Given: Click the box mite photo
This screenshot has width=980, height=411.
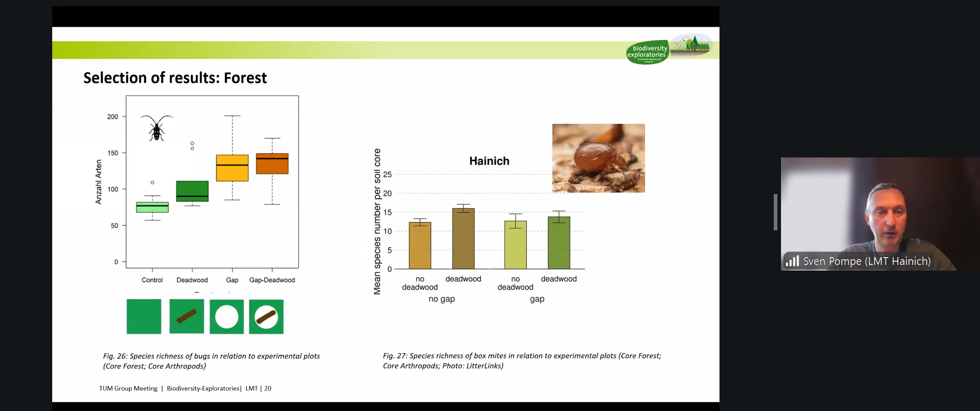Looking at the screenshot, I should coord(598,158).
